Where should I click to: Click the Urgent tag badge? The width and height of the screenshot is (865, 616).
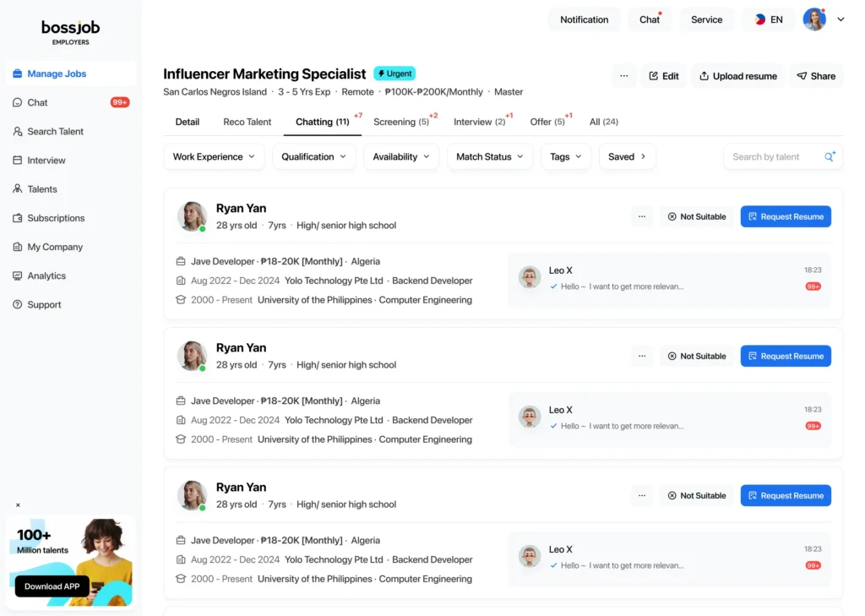click(394, 74)
